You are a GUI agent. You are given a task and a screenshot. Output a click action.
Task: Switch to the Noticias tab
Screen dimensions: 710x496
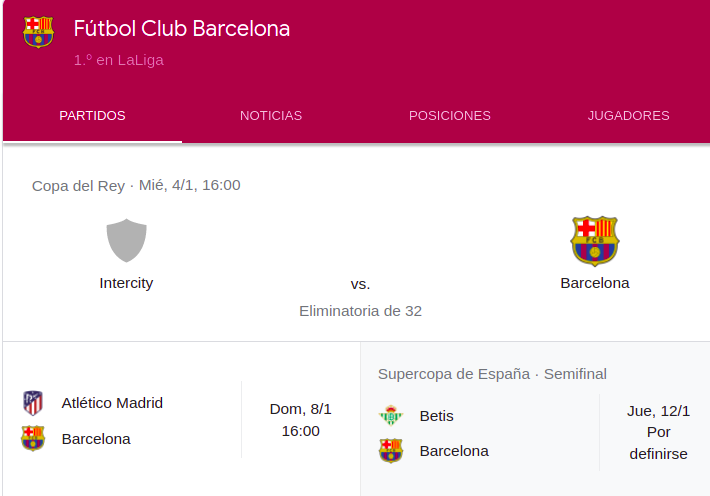click(x=271, y=115)
